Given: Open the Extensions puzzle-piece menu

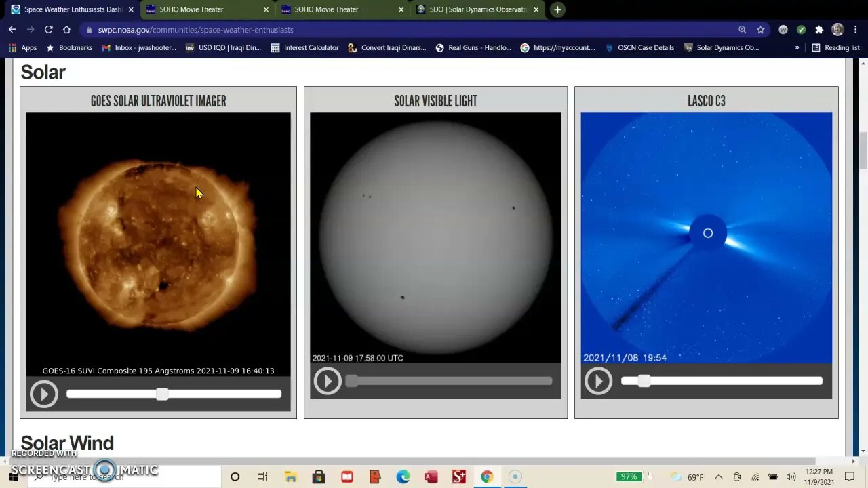Looking at the screenshot, I should 819,30.
